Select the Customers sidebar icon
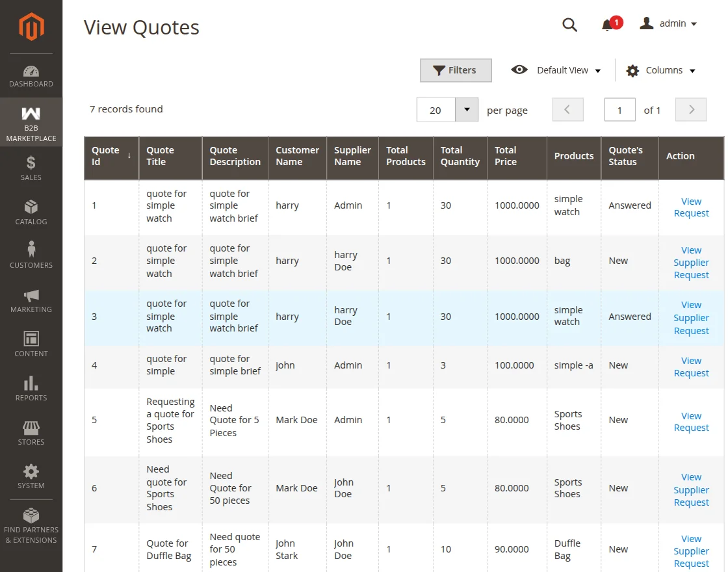Viewport: 728px width, 572px height. [31, 253]
